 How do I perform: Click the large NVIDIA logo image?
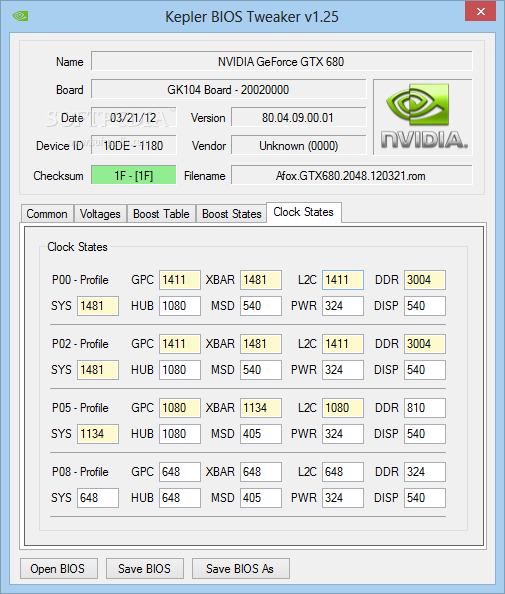[423, 117]
